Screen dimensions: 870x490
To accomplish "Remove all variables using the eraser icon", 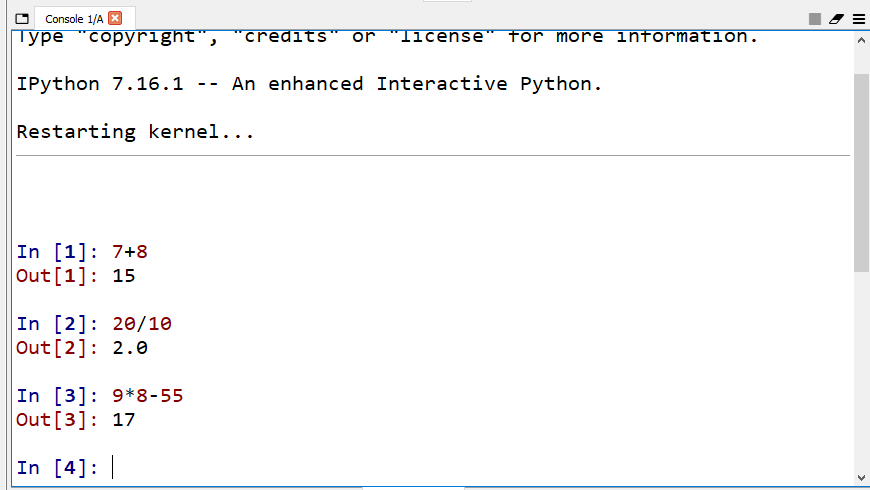I will pyautogui.click(x=837, y=19).
